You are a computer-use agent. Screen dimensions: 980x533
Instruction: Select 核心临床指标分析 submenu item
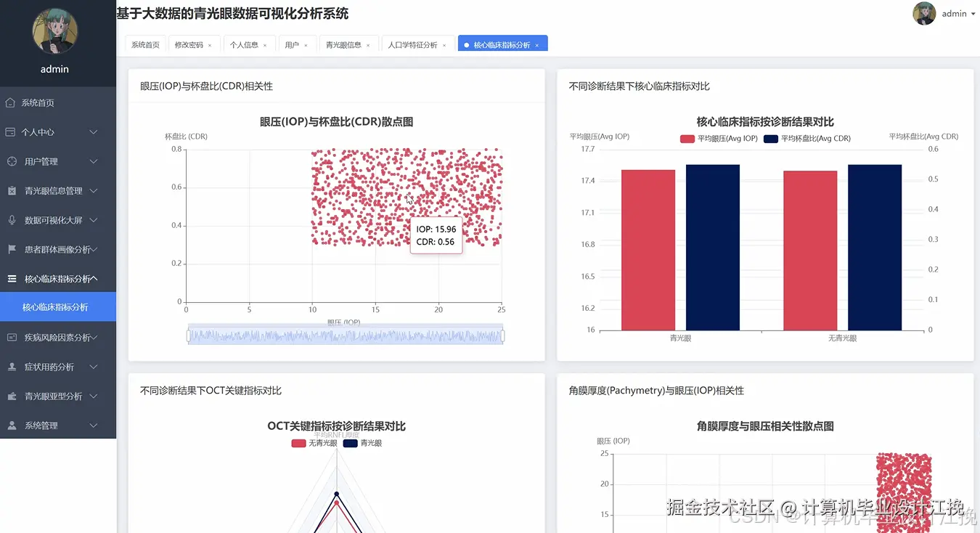(58, 307)
